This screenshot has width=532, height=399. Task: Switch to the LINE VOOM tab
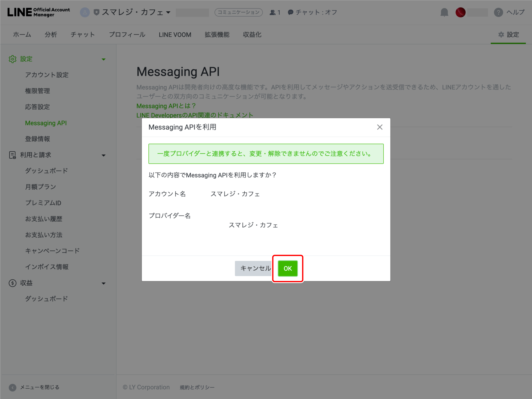pyautogui.click(x=175, y=35)
